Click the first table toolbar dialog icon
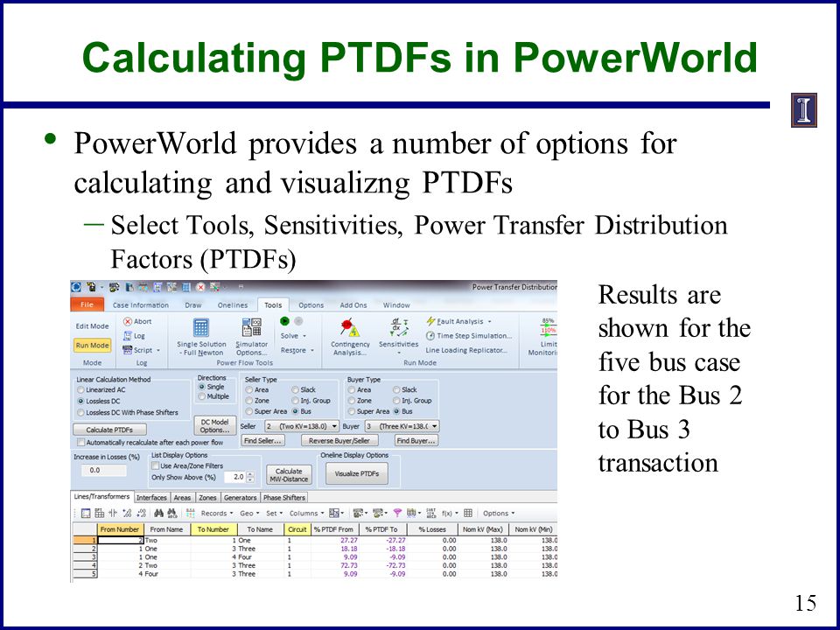 coord(86,514)
